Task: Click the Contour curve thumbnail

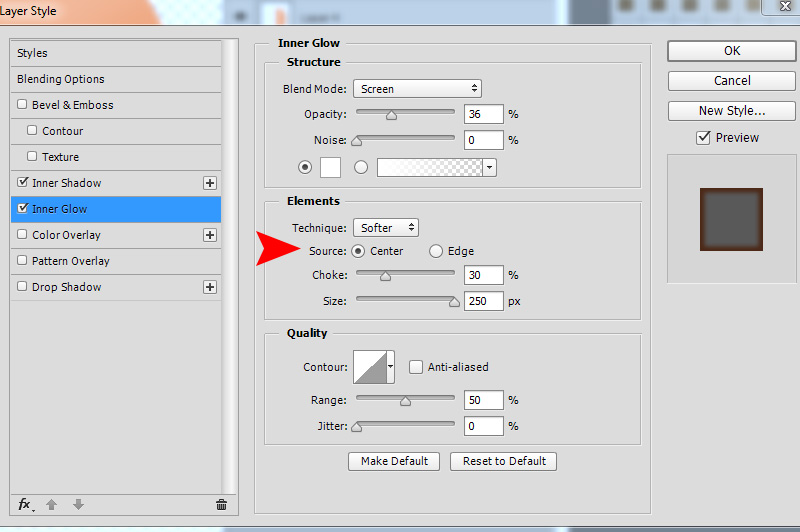Action: (370, 367)
